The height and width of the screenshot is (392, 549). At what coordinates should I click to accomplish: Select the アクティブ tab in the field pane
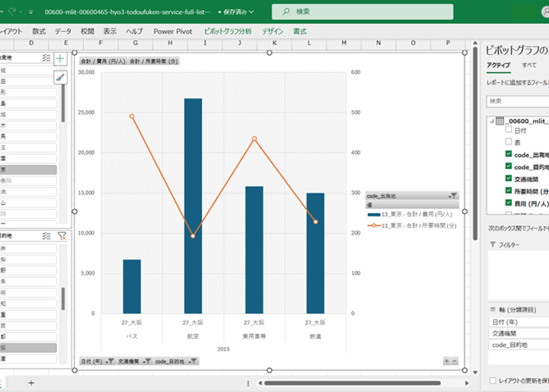point(498,65)
